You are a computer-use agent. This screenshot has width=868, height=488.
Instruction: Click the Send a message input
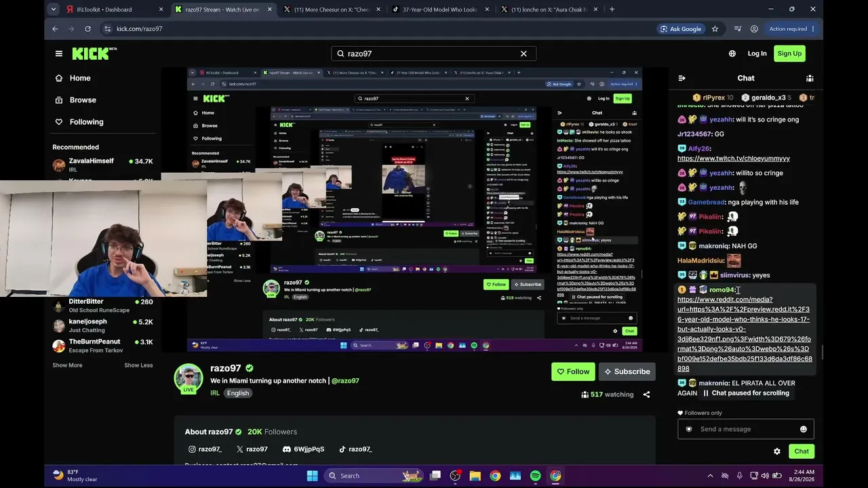(745, 429)
